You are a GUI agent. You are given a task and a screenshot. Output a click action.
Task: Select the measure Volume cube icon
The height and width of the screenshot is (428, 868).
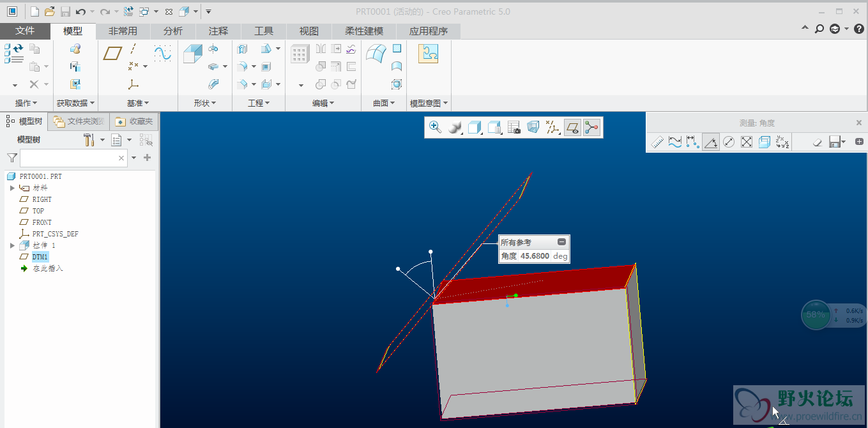coord(765,142)
